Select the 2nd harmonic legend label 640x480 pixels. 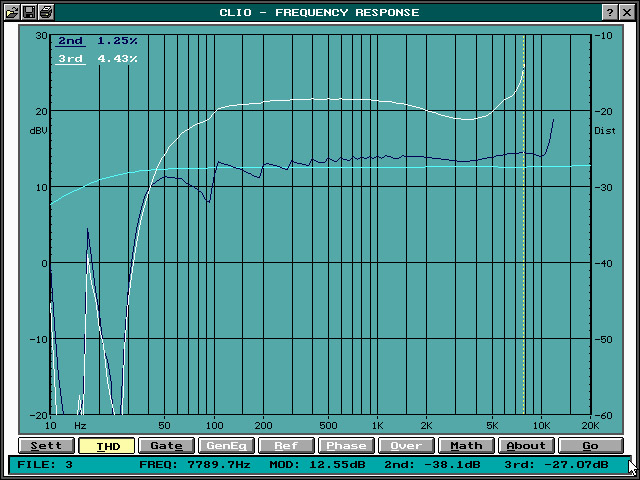click(x=70, y=41)
